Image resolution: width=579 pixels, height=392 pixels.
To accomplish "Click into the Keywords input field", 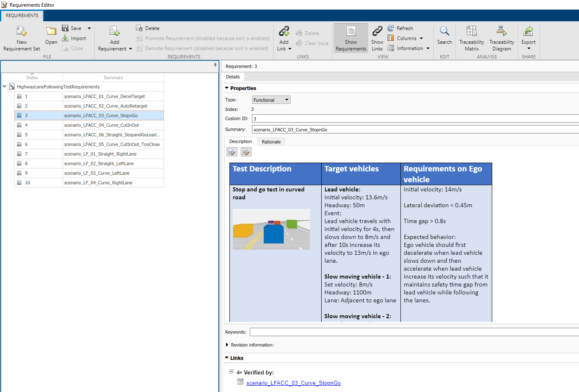I will [x=413, y=332].
